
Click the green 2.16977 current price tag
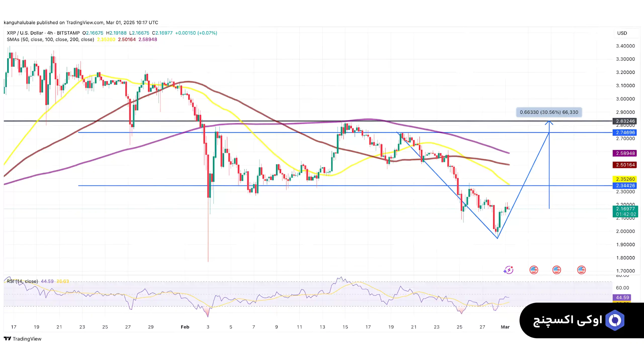pyautogui.click(x=625, y=211)
